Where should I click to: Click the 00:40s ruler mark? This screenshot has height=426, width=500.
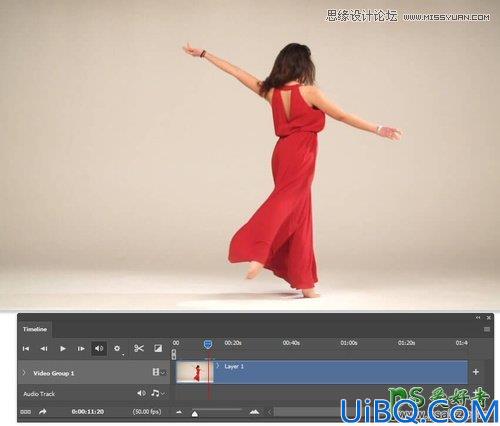(291, 343)
